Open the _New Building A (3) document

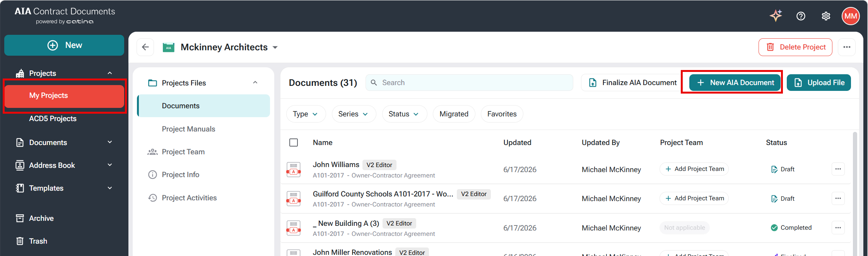point(346,224)
